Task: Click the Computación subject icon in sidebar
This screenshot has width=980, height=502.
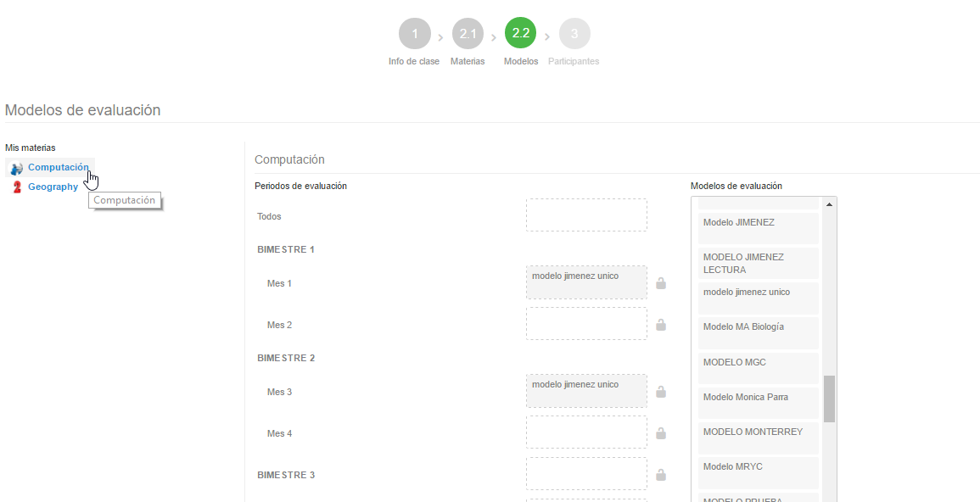Action: [x=15, y=167]
